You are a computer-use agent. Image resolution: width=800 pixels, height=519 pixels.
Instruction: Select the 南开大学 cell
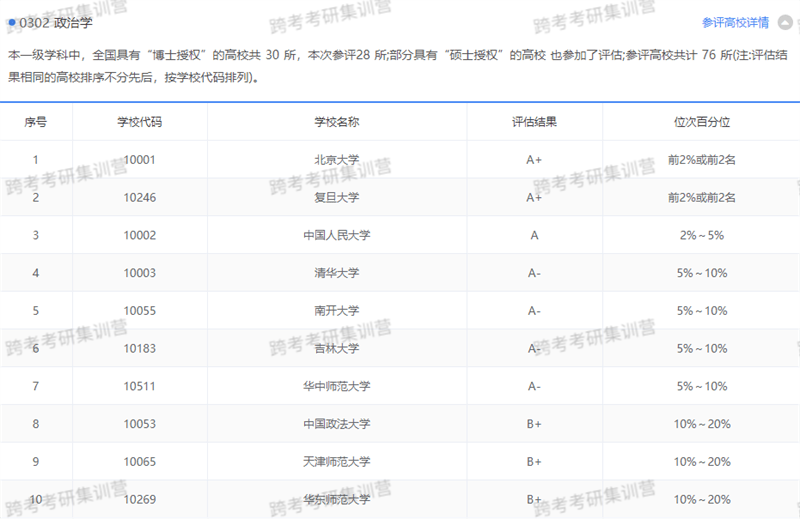337,311
